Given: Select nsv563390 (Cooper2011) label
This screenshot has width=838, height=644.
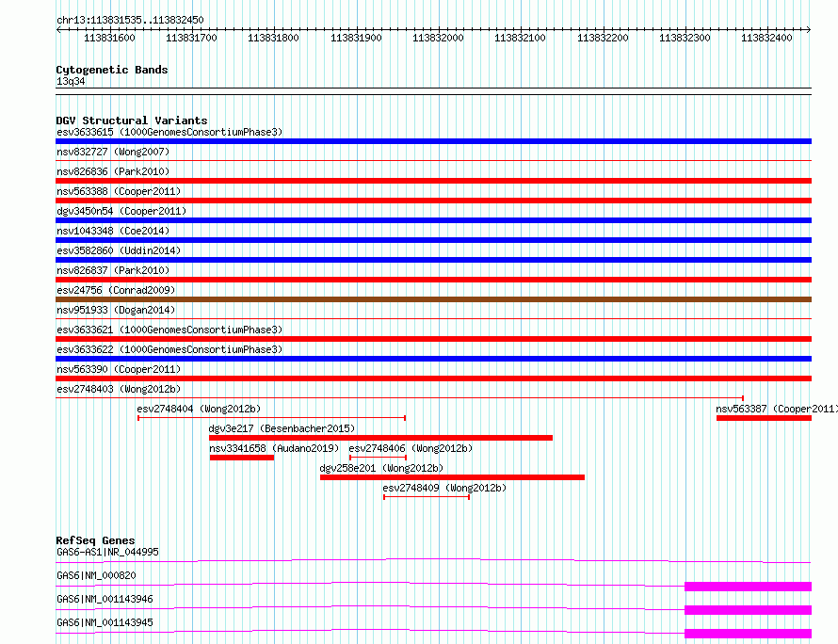Looking at the screenshot, I should (x=119, y=369).
